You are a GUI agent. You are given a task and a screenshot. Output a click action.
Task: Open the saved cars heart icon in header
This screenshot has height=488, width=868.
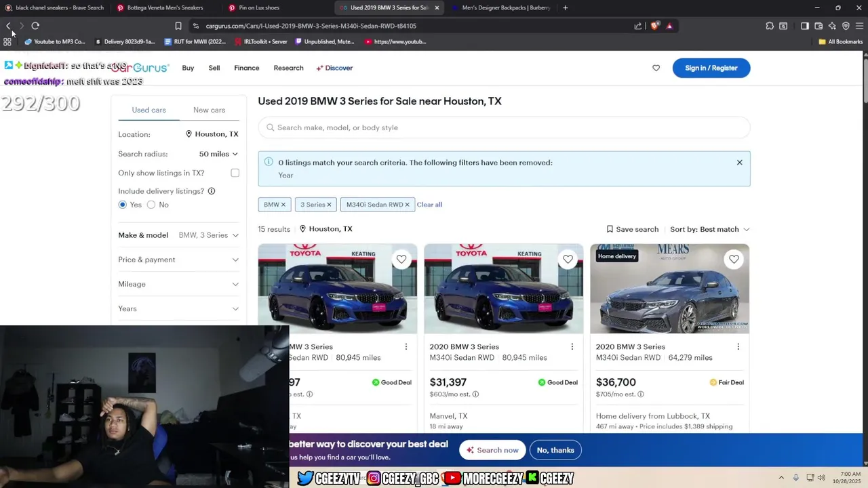[656, 68]
